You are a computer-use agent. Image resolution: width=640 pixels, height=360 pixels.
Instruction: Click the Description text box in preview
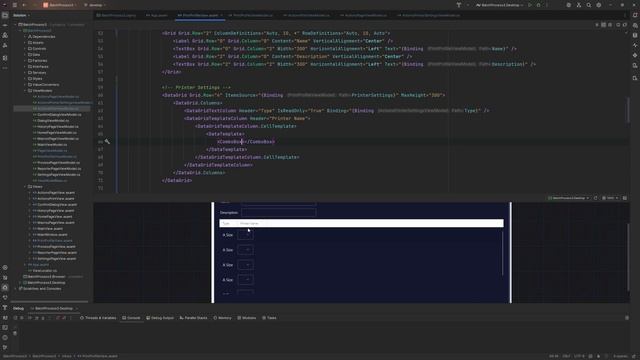(278, 212)
